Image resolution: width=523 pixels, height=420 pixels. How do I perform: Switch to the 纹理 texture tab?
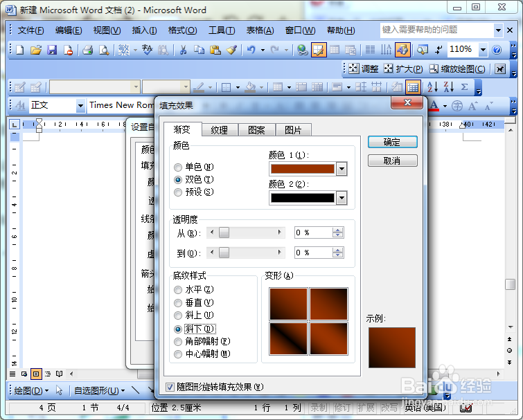point(220,130)
